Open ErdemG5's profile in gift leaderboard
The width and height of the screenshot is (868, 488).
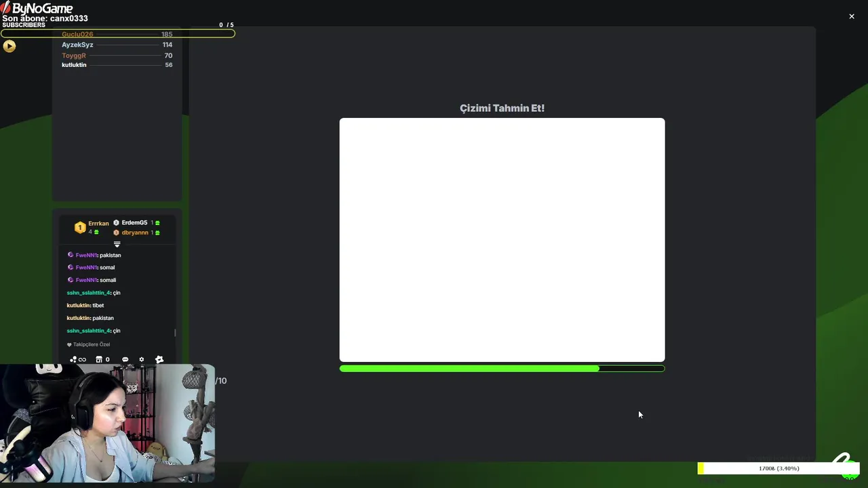point(134,222)
